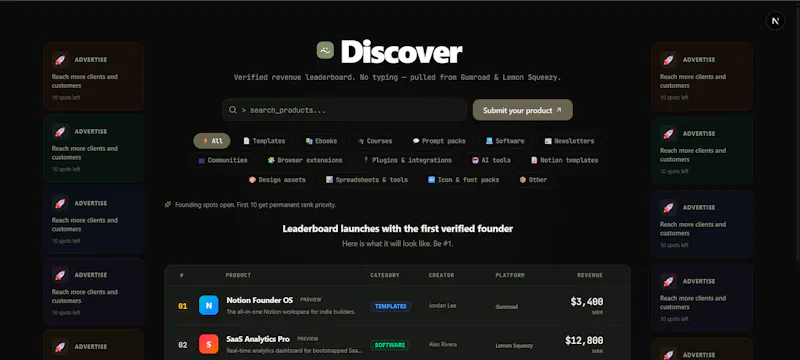Select the All category filter
The width and height of the screenshot is (800, 360).
(212, 141)
